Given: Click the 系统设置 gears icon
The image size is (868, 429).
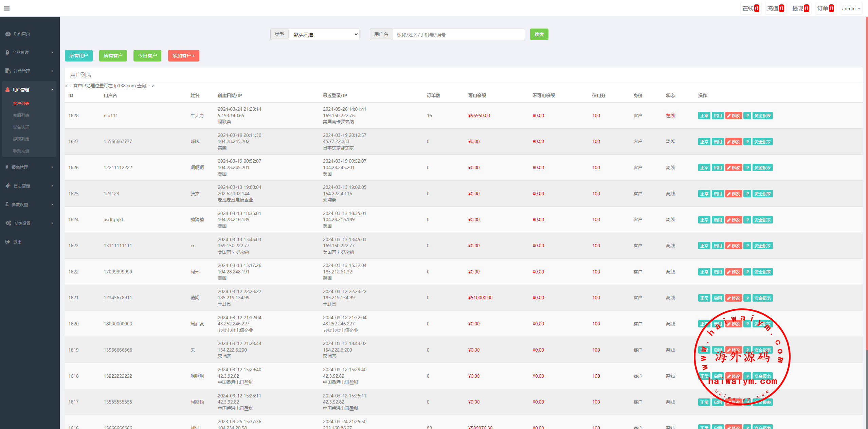Looking at the screenshot, I should [x=8, y=223].
